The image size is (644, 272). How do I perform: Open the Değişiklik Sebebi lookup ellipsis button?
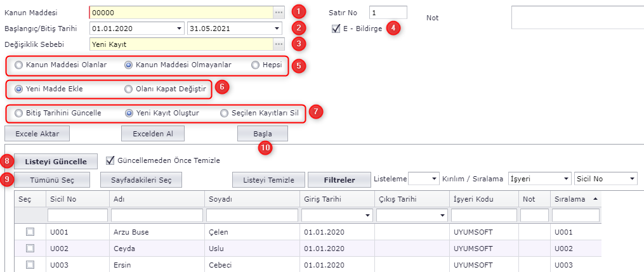point(279,44)
